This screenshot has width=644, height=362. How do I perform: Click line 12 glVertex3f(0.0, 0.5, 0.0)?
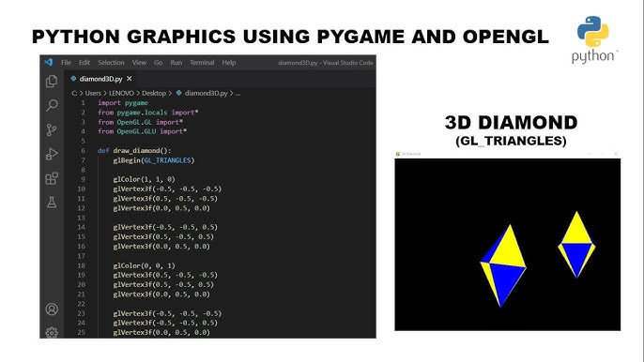pos(161,208)
